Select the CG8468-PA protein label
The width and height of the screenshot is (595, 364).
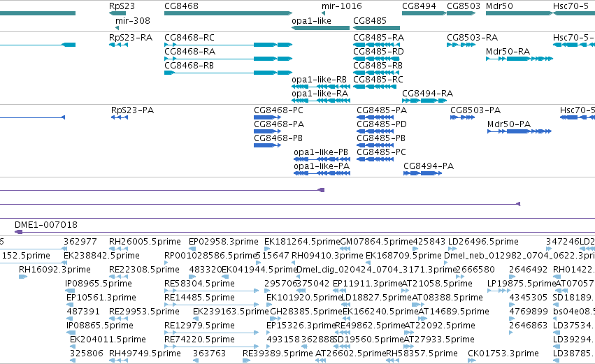tap(279, 124)
